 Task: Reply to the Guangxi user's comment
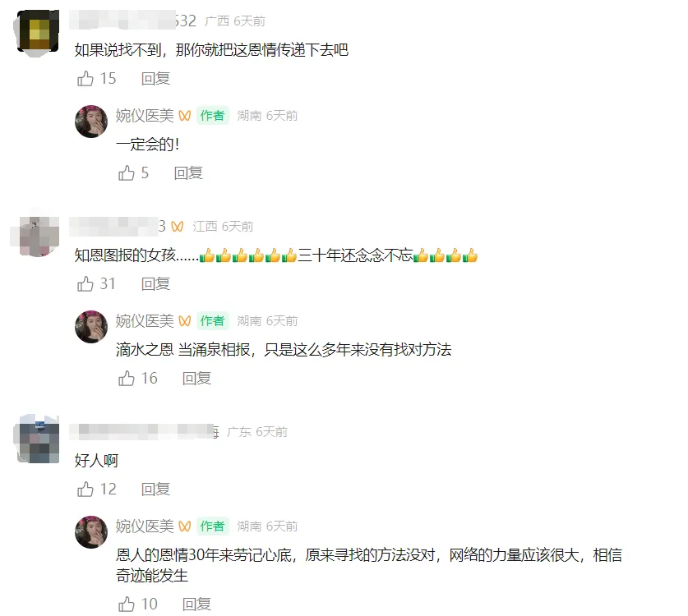tap(155, 79)
